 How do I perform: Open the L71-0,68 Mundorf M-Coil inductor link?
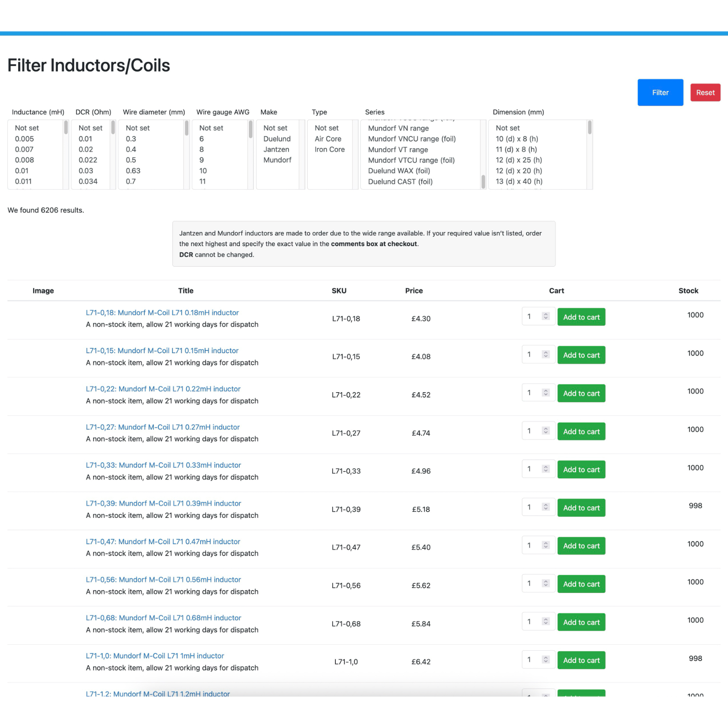tap(163, 618)
